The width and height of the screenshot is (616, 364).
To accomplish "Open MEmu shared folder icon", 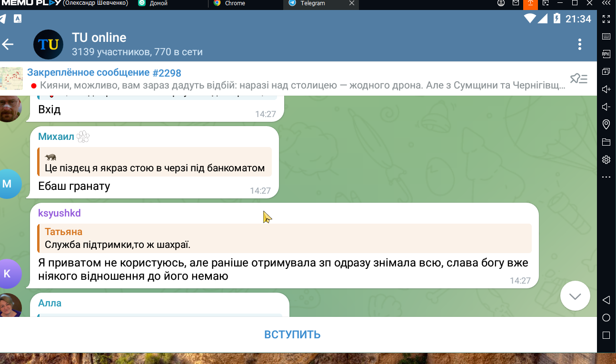I will (x=606, y=142).
